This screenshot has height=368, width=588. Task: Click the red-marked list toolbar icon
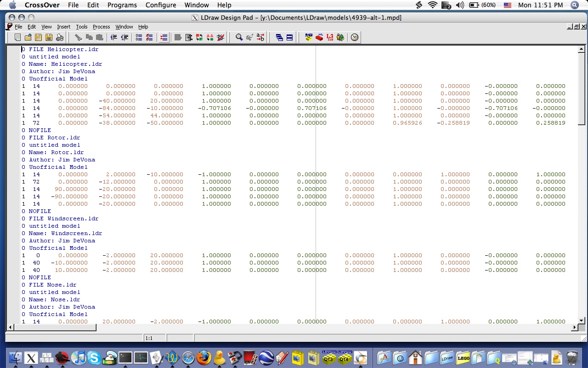coord(149,37)
